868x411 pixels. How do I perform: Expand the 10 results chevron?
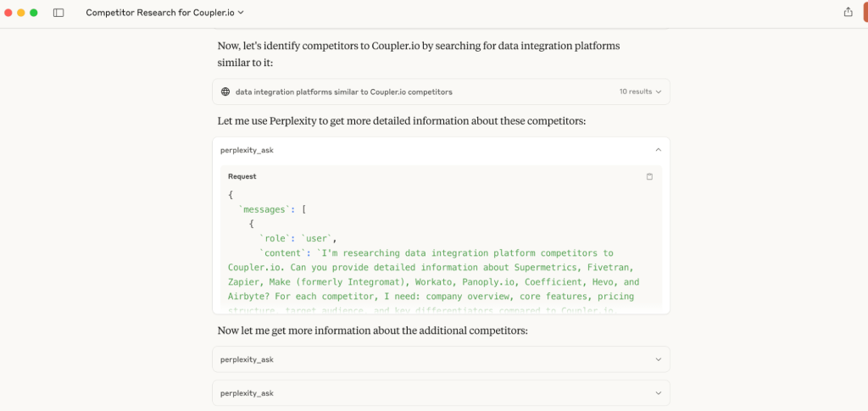[658, 92]
